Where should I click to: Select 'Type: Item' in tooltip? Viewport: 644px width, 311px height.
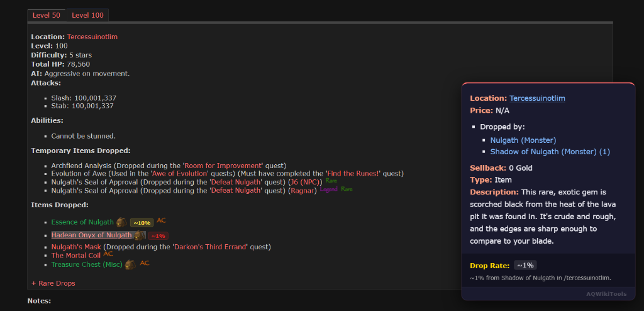pyautogui.click(x=492, y=180)
